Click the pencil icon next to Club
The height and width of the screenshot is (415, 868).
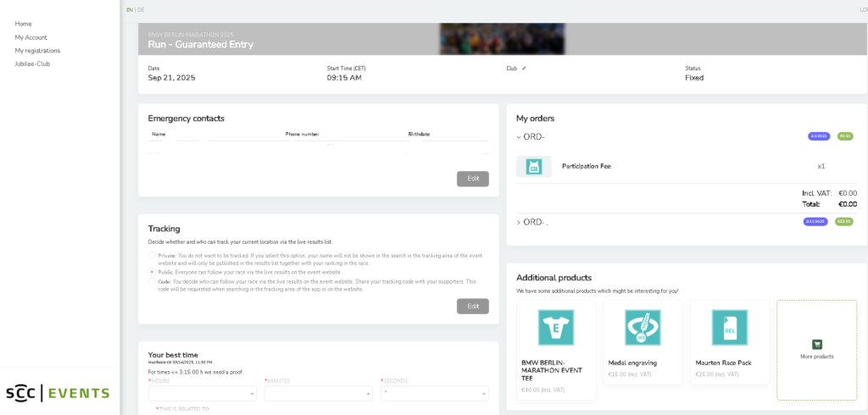[524, 69]
